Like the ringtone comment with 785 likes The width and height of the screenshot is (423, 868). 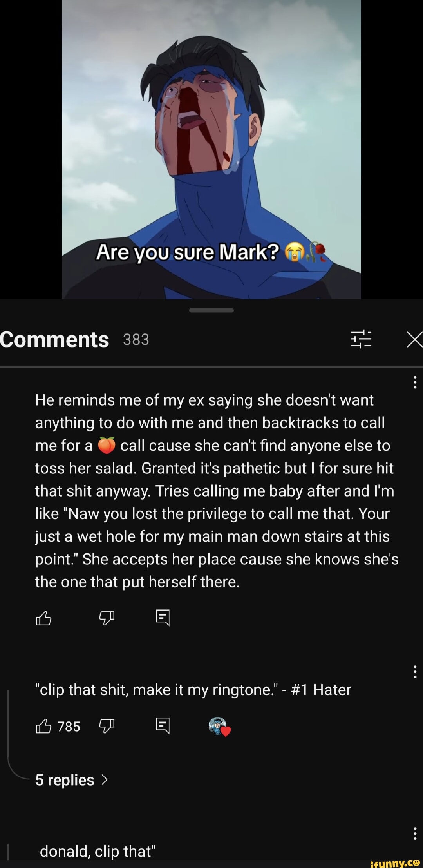click(x=43, y=726)
